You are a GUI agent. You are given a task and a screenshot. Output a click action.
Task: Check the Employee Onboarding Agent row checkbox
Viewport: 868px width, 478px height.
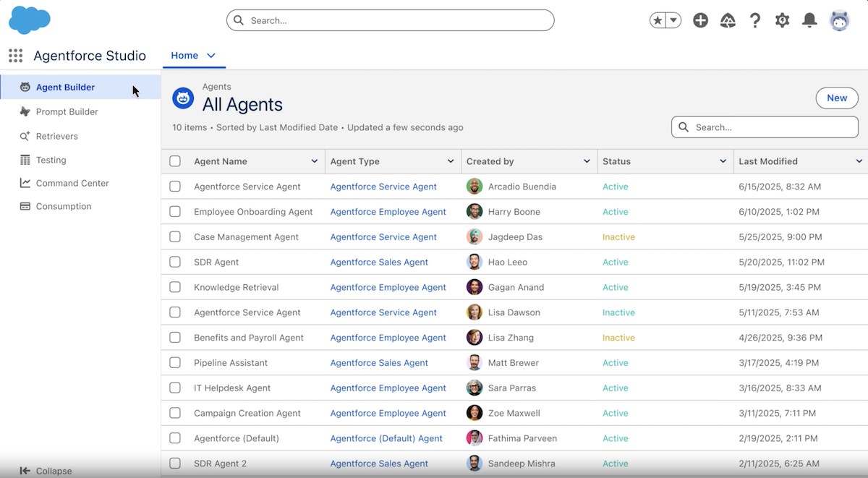coord(175,212)
